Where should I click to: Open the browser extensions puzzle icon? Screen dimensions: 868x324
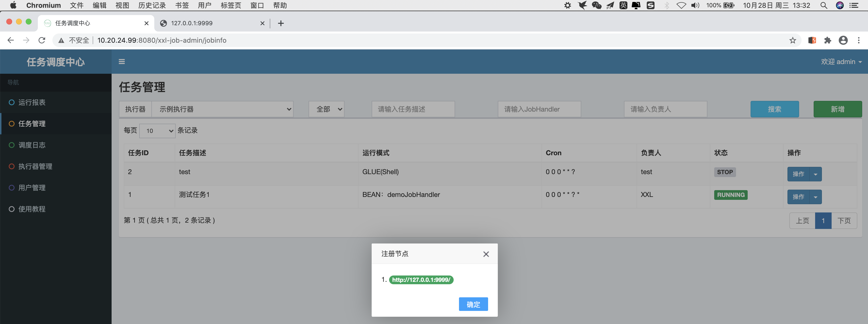click(827, 40)
